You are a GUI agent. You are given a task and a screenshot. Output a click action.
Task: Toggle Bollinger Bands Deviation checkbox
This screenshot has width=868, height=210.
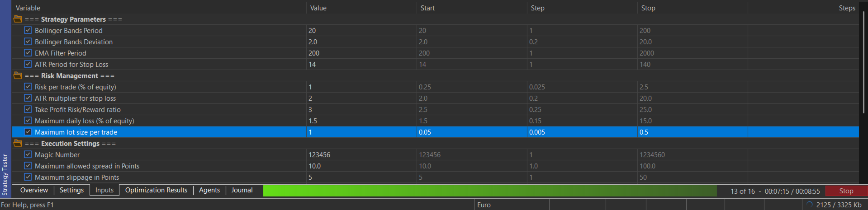[28, 42]
